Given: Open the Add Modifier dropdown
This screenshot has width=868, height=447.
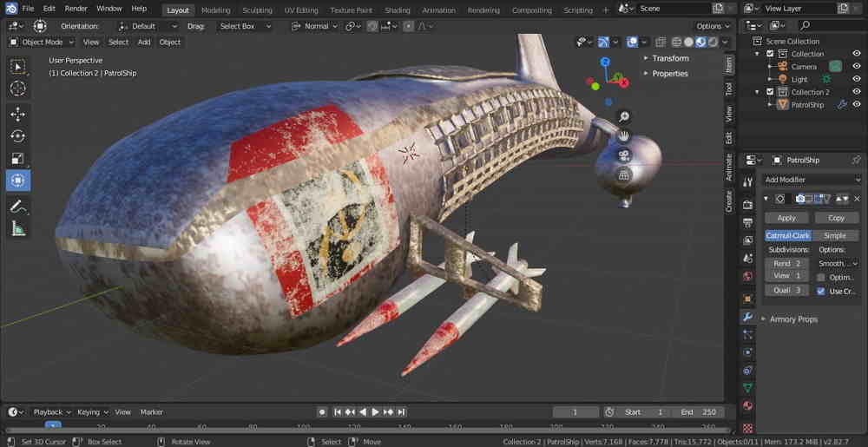Looking at the screenshot, I should click(811, 179).
